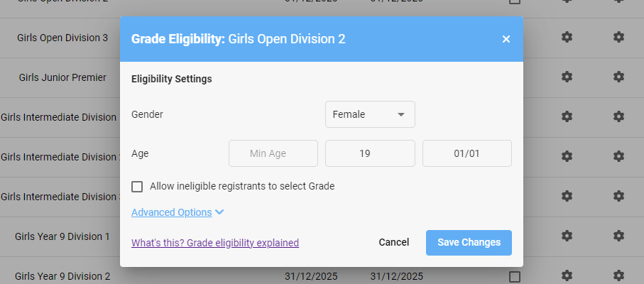Open rightmost gear icon for Girls Year 9 Division 1
This screenshot has height=284, width=644.
coord(618,236)
